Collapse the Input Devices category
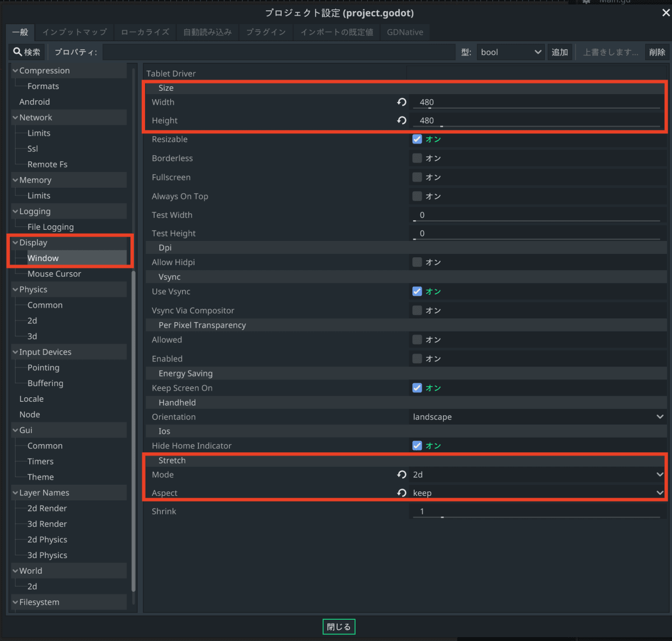Image resolution: width=672 pixels, height=641 pixels. coord(15,352)
